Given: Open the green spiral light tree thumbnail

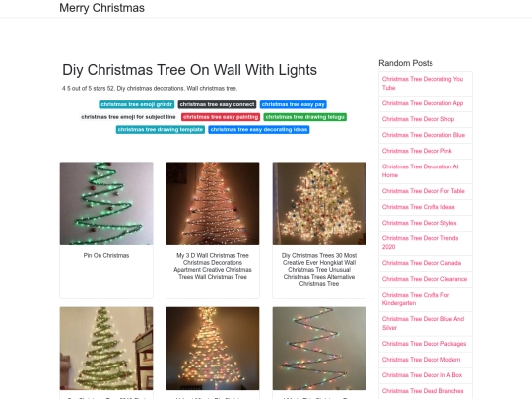Looking at the screenshot, I should pos(106,204).
